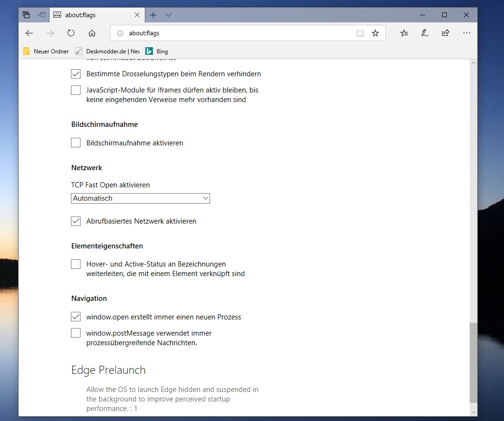Open the Reading view book icon
Viewport: 504px width, 421px height.
coord(360,33)
